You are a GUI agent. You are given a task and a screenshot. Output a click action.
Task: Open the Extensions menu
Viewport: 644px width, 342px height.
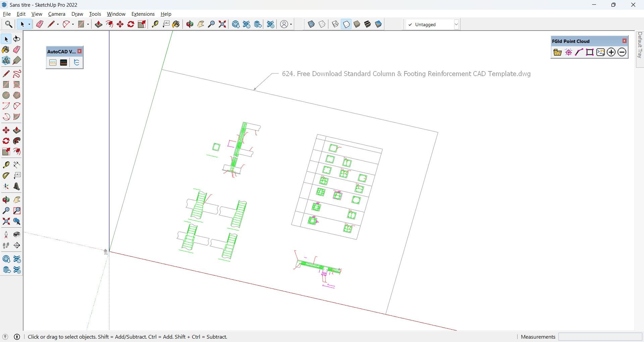point(143,14)
